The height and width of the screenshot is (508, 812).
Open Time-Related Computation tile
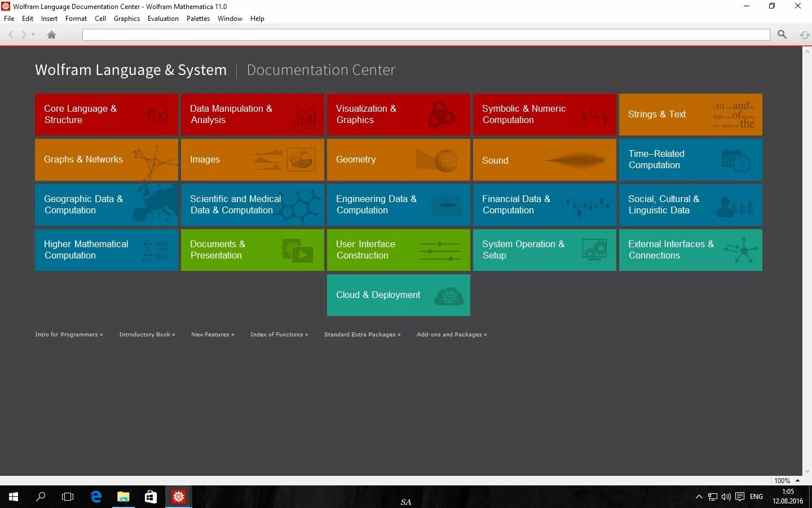click(x=691, y=160)
